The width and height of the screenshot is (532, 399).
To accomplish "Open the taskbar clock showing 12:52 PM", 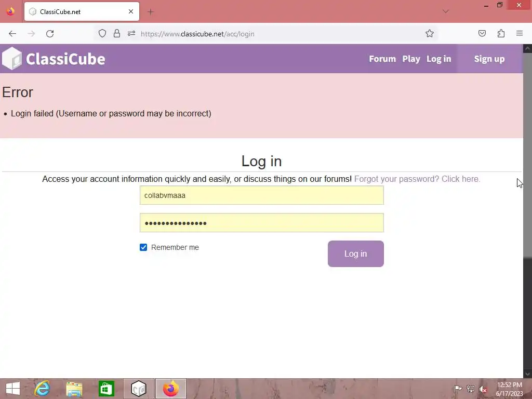I will (510, 389).
